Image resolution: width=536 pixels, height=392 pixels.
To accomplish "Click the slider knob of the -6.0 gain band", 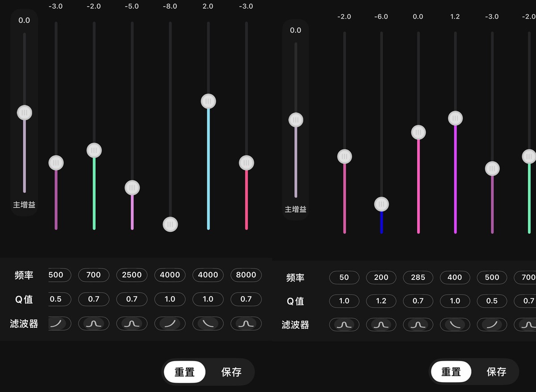I will pyautogui.click(x=381, y=204).
